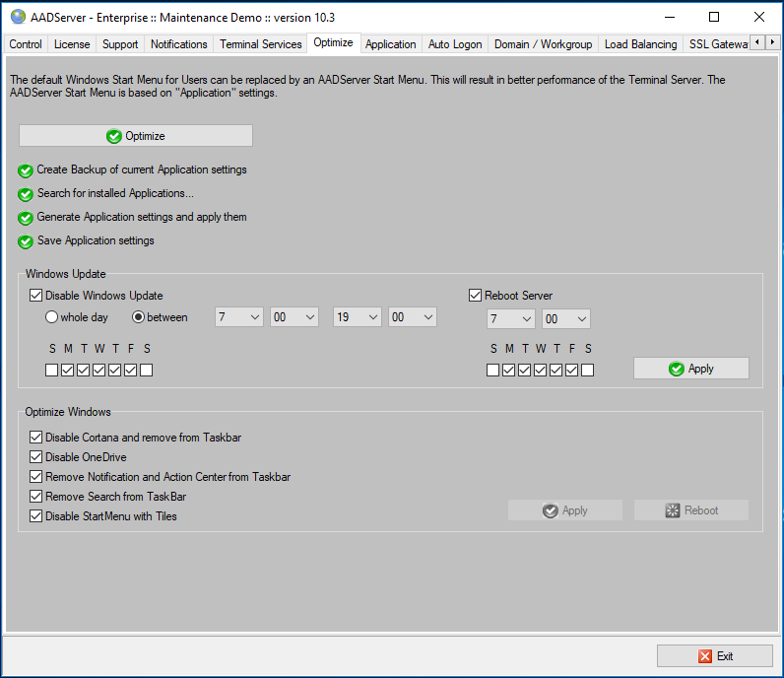
Task: Open the Application tab
Action: coord(390,44)
